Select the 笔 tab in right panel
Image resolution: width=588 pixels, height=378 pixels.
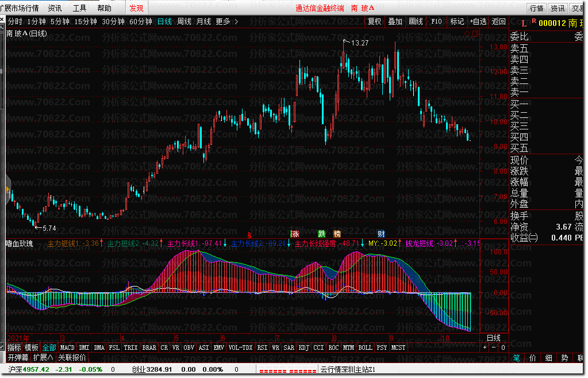[516, 358]
